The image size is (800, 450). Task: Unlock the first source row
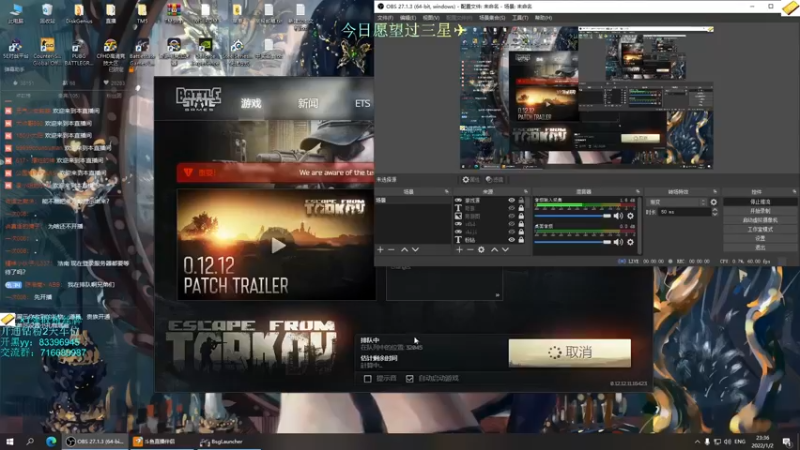coord(521,201)
